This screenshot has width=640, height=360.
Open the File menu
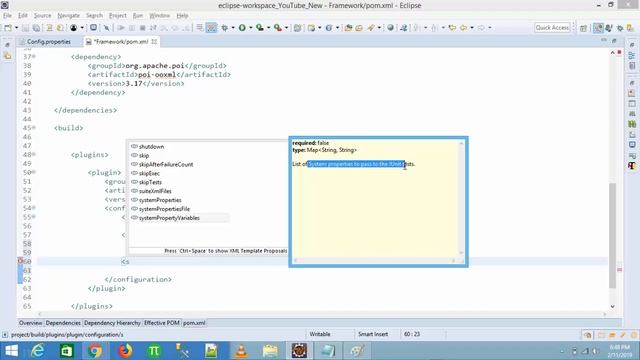coord(7,16)
